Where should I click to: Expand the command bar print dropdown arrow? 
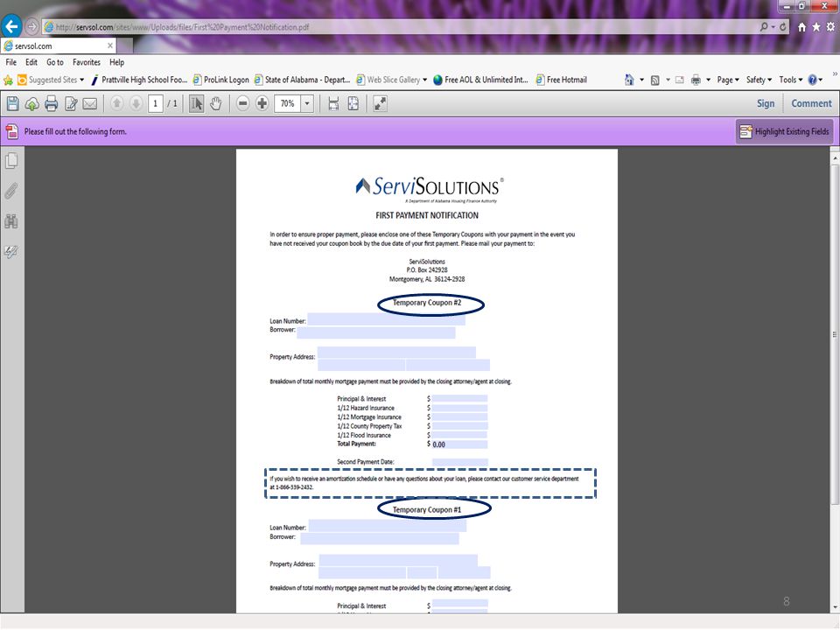tap(708, 80)
